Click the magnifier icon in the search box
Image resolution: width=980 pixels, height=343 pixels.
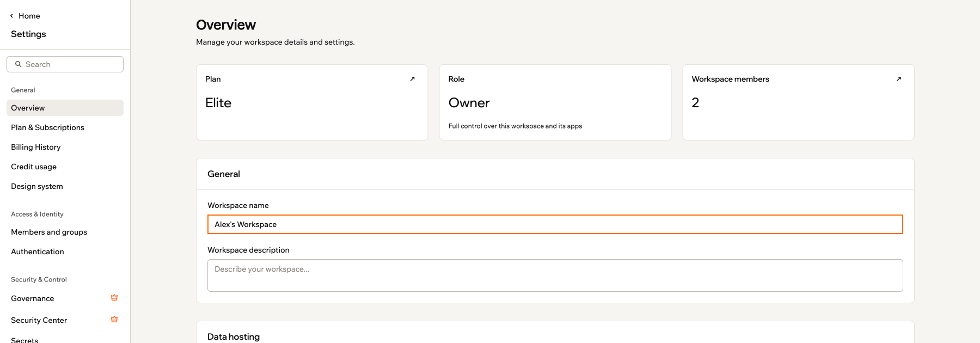click(x=18, y=64)
